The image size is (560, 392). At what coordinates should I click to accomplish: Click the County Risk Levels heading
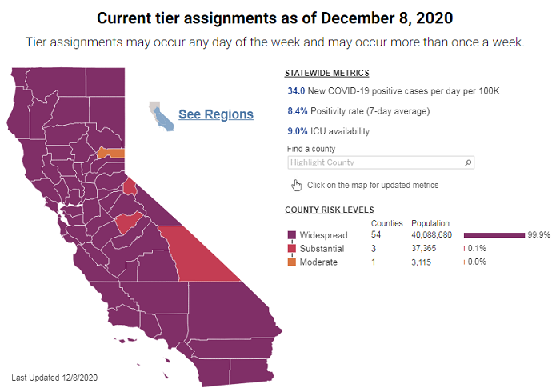pyautogui.click(x=329, y=210)
